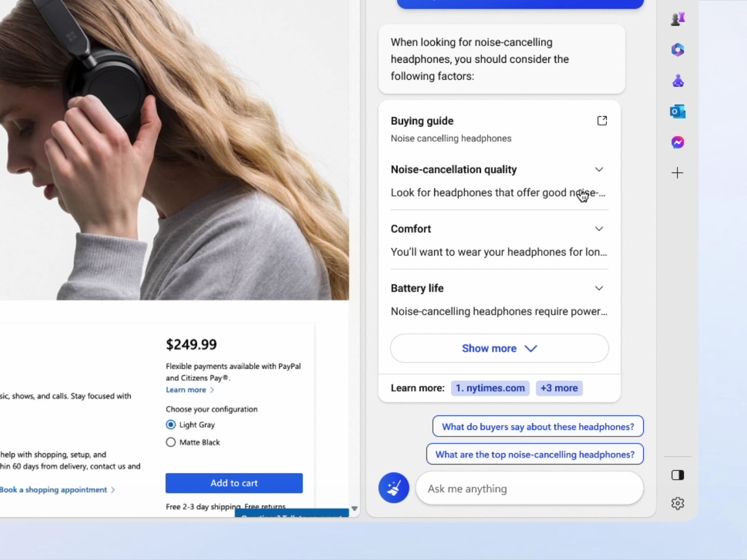Image resolution: width=747 pixels, height=560 pixels.
Task: Expand the Comfort section
Action: 599,229
